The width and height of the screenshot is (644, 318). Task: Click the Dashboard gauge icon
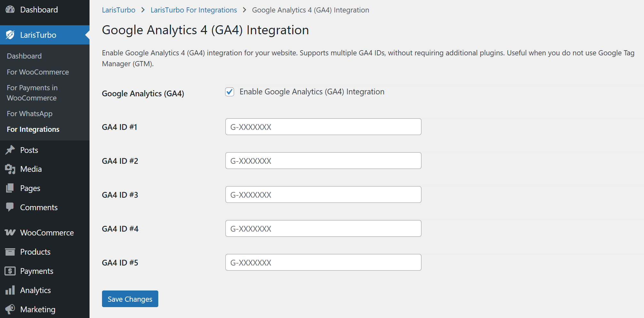pyautogui.click(x=10, y=10)
